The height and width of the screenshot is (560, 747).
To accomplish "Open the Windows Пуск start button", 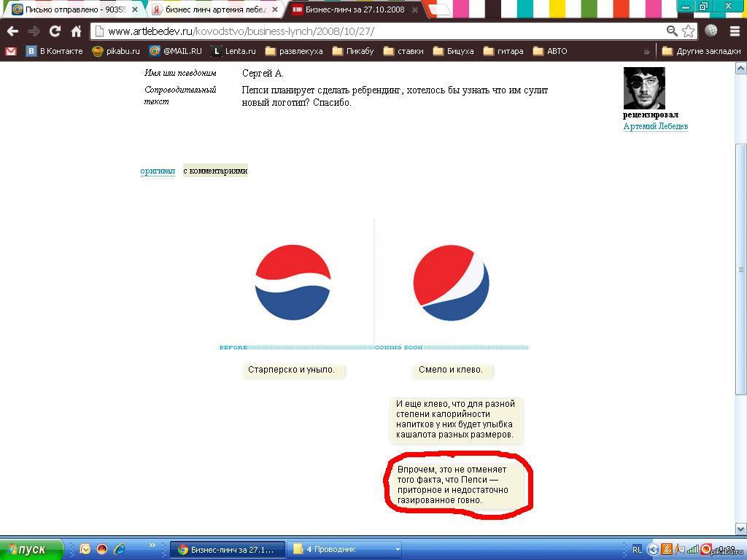I will 31,550.
